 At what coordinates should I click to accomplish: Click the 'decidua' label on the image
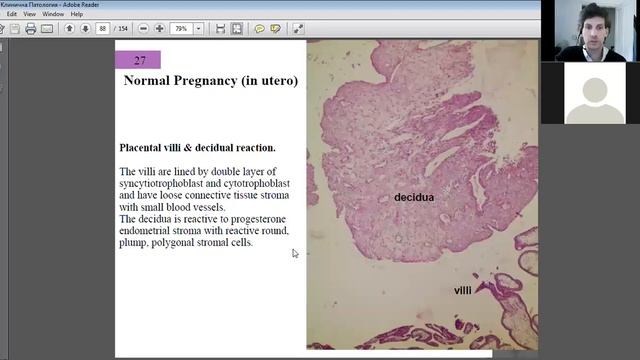(x=414, y=198)
